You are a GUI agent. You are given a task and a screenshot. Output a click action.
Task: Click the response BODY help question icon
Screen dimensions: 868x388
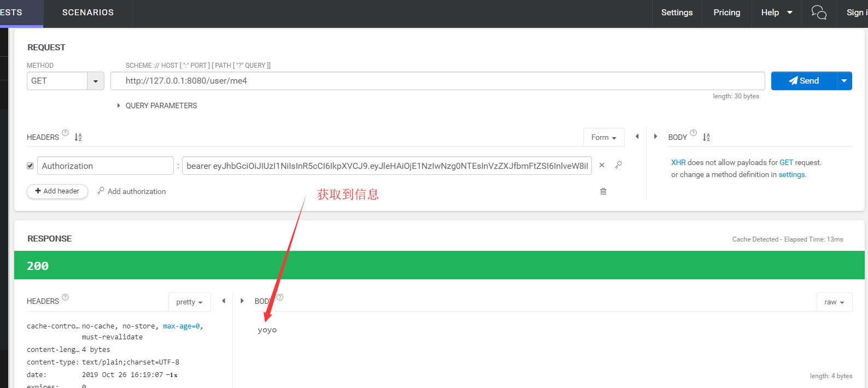point(280,297)
